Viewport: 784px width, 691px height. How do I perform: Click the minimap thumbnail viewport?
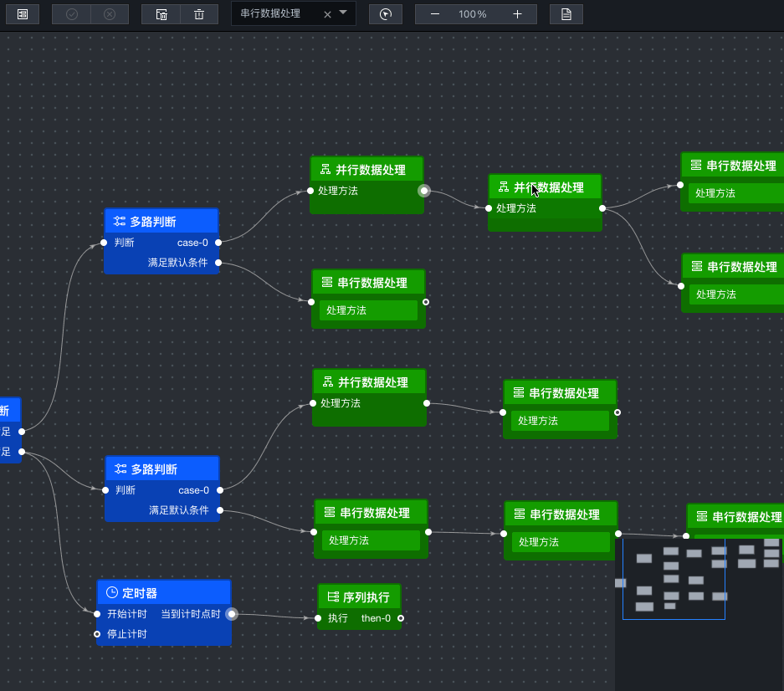point(674,579)
